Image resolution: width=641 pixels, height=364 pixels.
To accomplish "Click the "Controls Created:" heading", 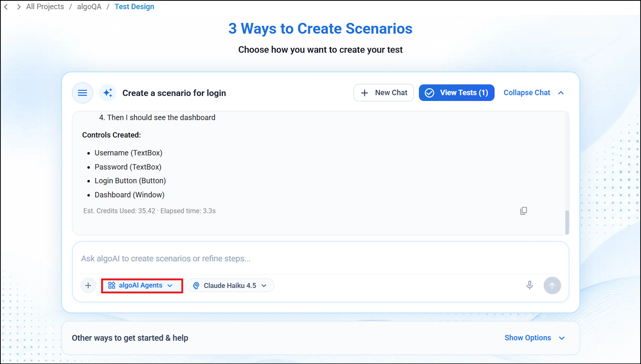I will click(112, 135).
